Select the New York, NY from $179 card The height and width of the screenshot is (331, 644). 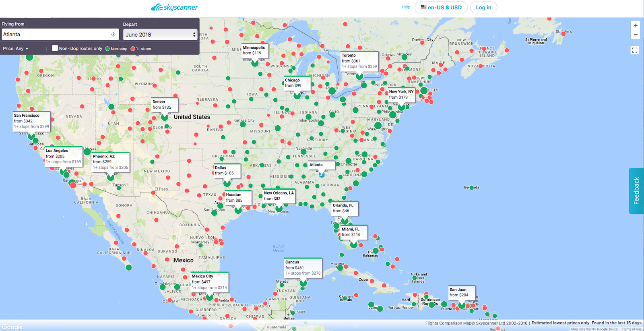click(x=401, y=95)
